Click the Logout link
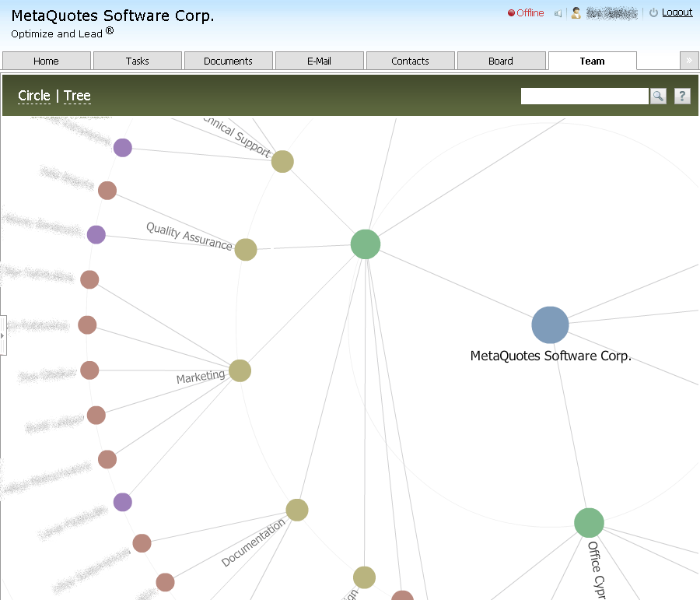 [x=677, y=12]
